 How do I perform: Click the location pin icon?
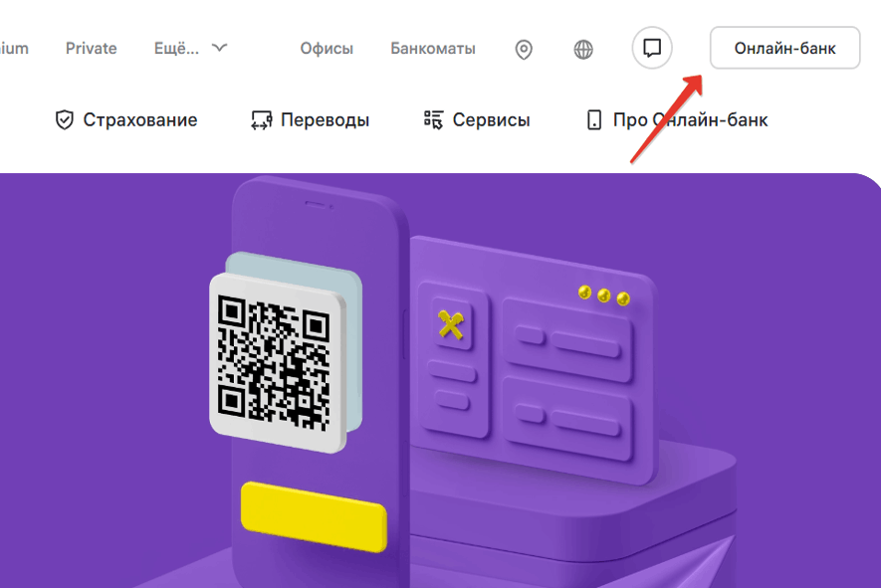coord(524,49)
